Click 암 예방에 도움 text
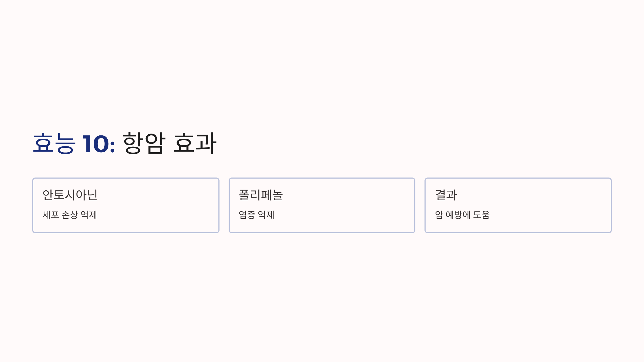644x362 pixels. tap(462, 215)
